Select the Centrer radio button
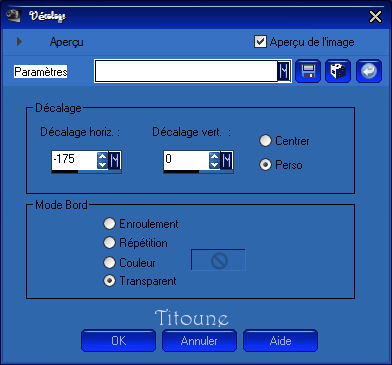 [x=265, y=141]
